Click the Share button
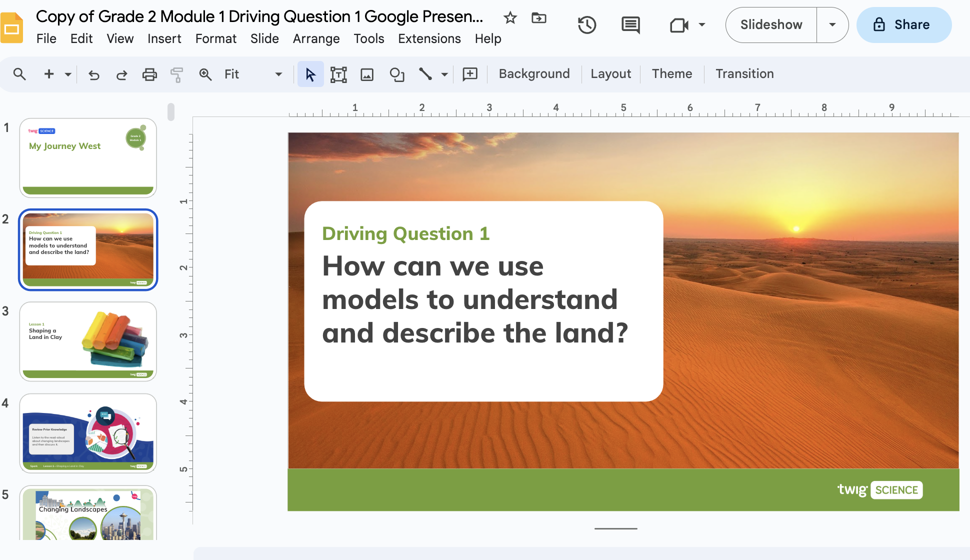This screenshot has width=970, height=560. [903, 24]
